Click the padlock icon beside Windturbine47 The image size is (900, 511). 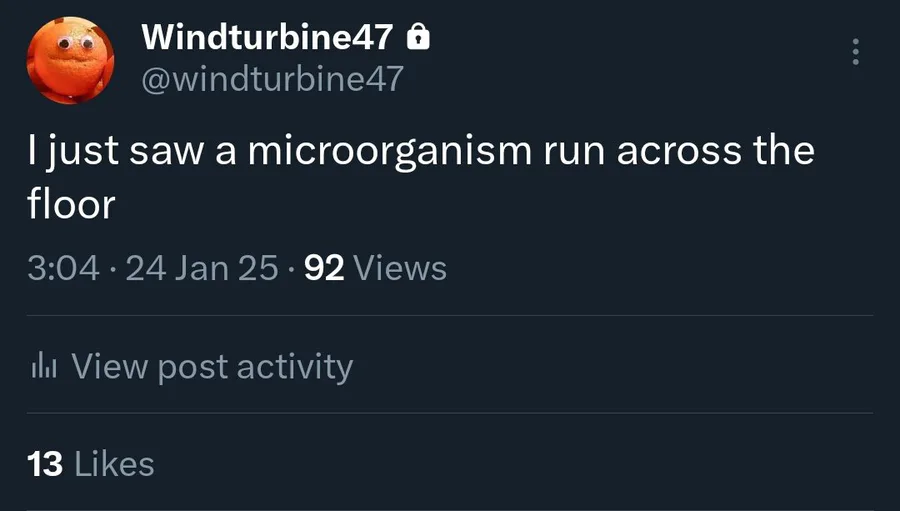click(419, 38)
